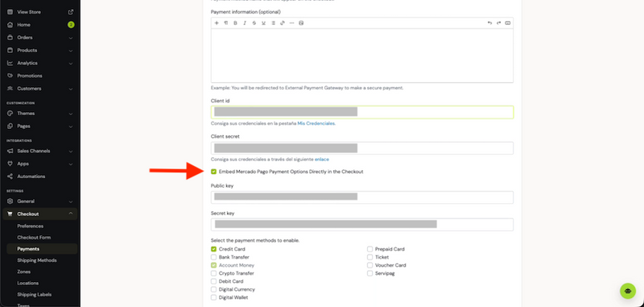Viewport: 644px width, 307px height.
Task: Click the Orders bag icon in sidebar
Action: (x=10, y=37)
